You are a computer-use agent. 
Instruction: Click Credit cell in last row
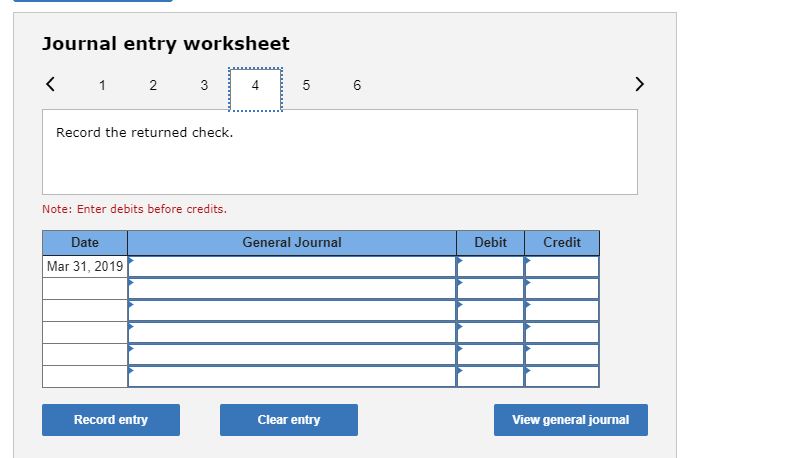coord(562,376)
